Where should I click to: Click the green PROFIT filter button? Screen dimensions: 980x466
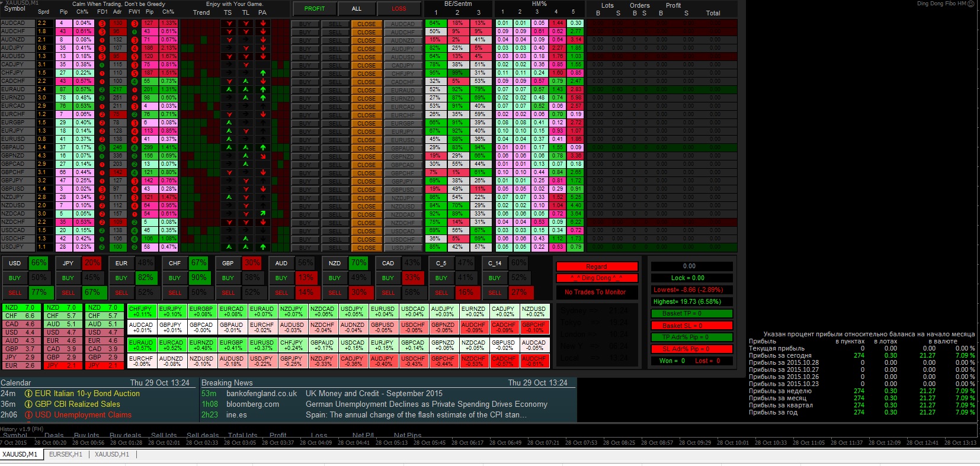(x=315, y=9)
